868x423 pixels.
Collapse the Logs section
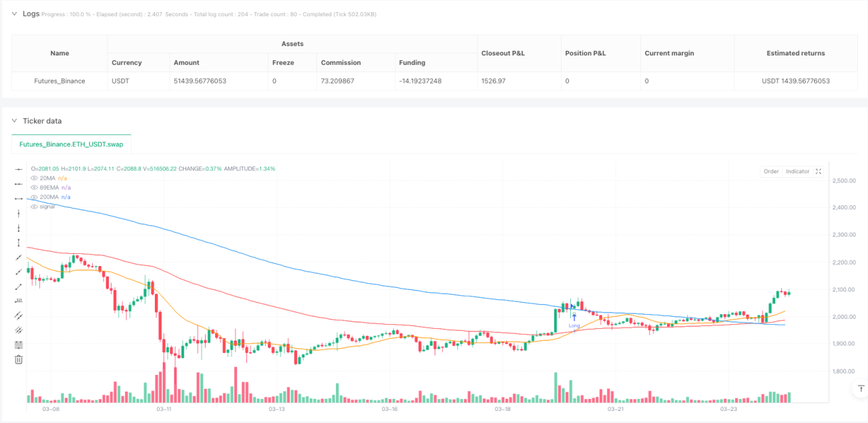pos(15,13)
